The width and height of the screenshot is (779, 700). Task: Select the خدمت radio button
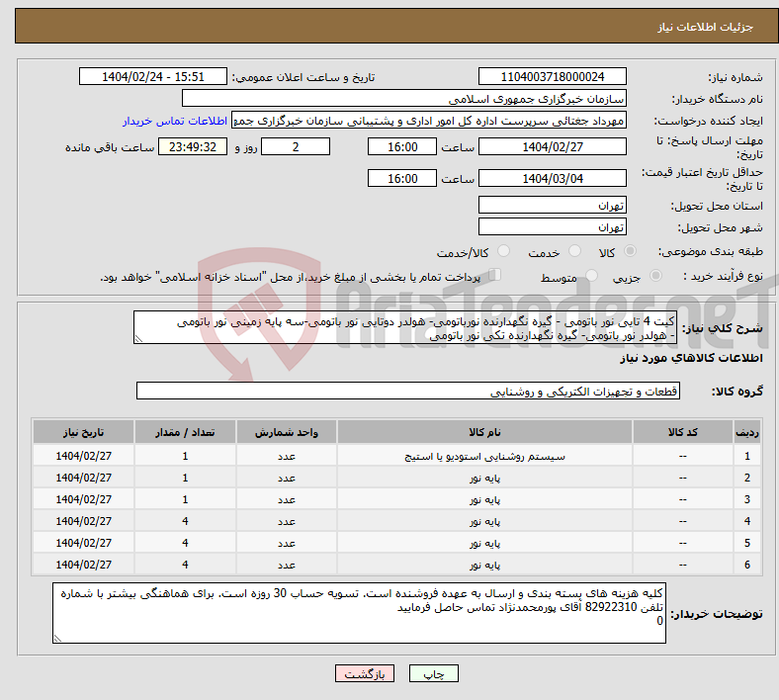[574, 251]
